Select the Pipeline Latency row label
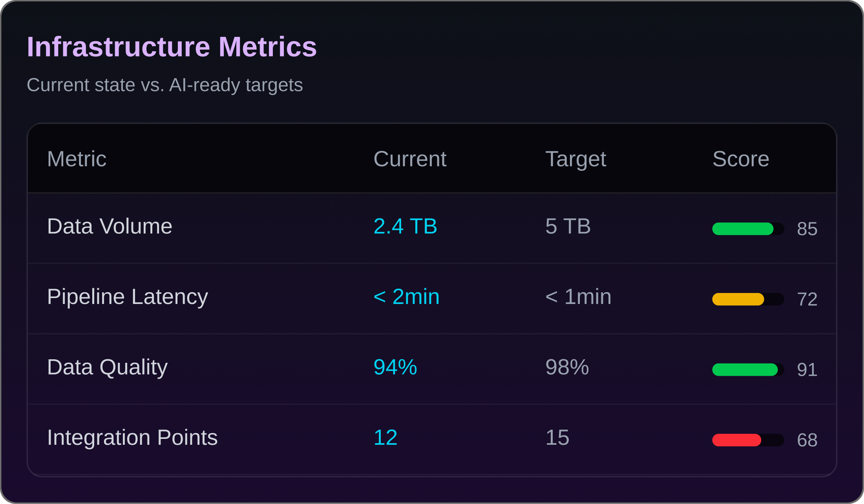Viewport: 864px width, 504px height. 127,297
